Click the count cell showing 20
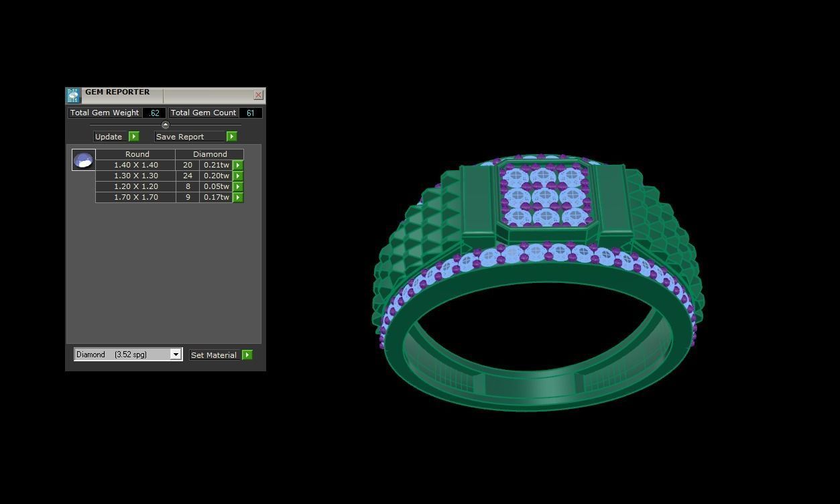The width and height of the screenshot is (840, 504). 188,165
